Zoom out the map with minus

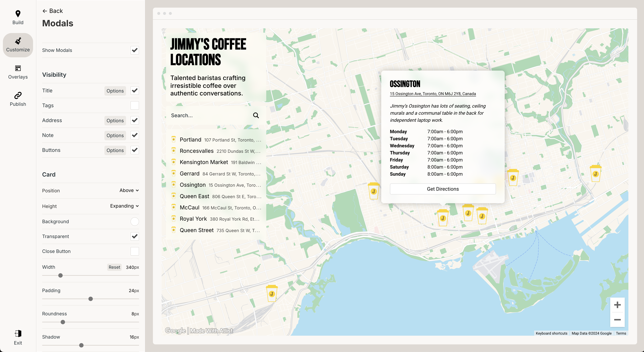coord(617,320)
